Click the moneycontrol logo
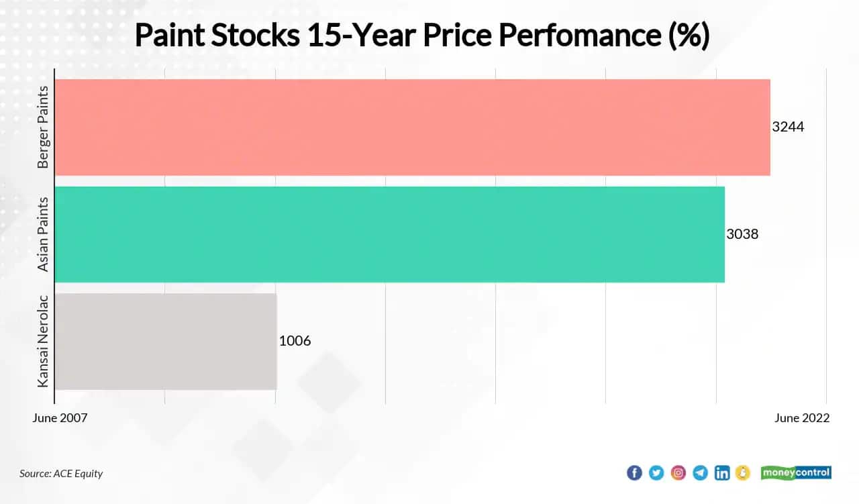Image resolution: width=859 pixels, height=504 pixels. [x=796, y=472]
